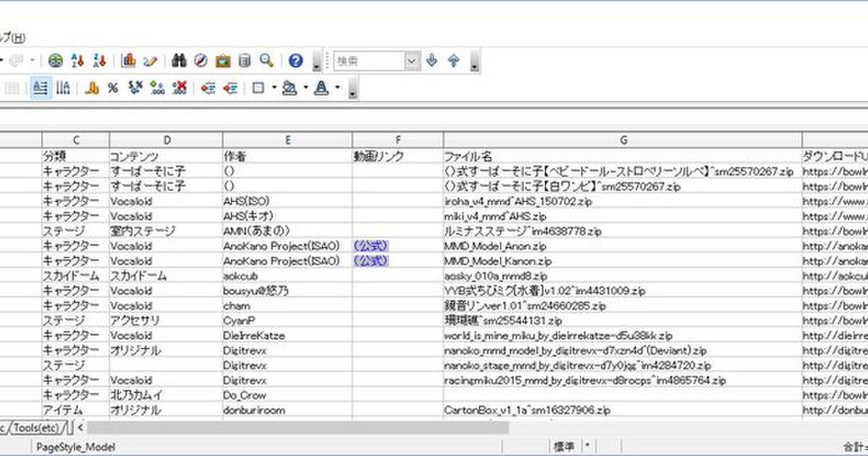Show the Draw Functions toolbar

150,61
